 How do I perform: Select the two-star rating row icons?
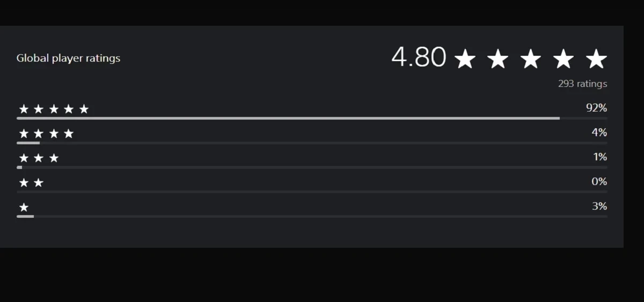[x=31, y=183]
